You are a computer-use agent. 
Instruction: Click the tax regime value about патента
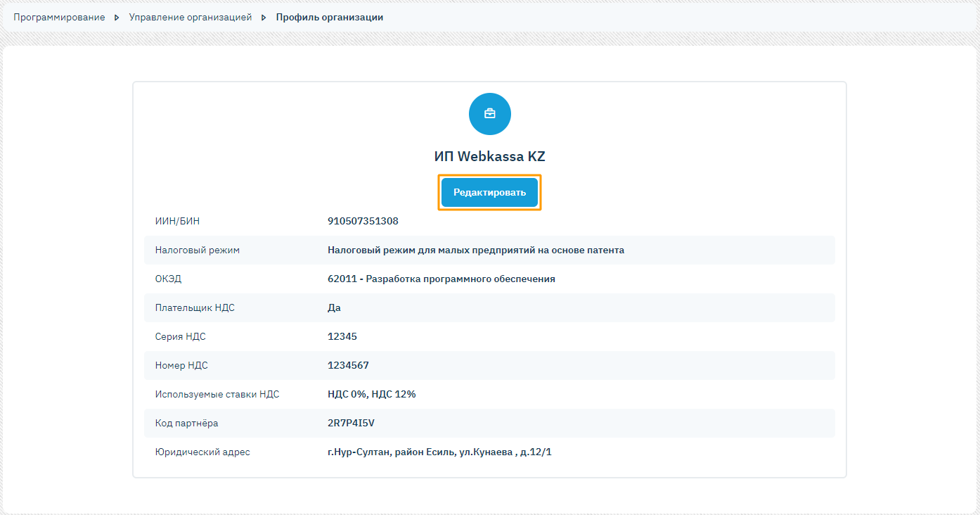click(476, 250)
